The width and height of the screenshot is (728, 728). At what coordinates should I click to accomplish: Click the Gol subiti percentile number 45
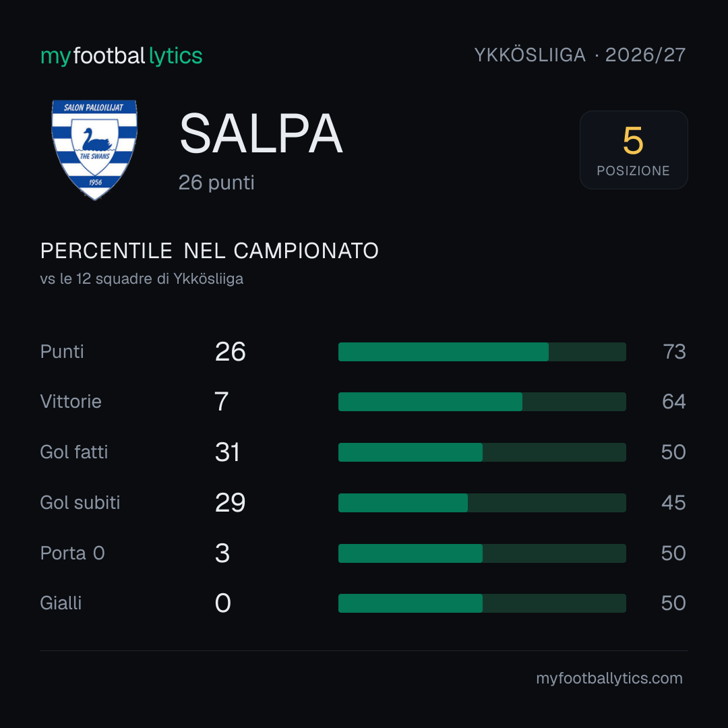[x=673, y=503]
